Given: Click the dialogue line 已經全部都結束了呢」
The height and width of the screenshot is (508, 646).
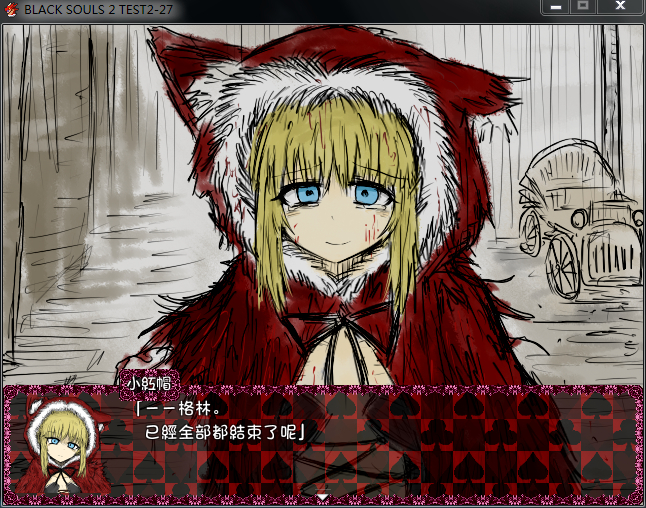Looking at the screenshot, I should [225, 433].
